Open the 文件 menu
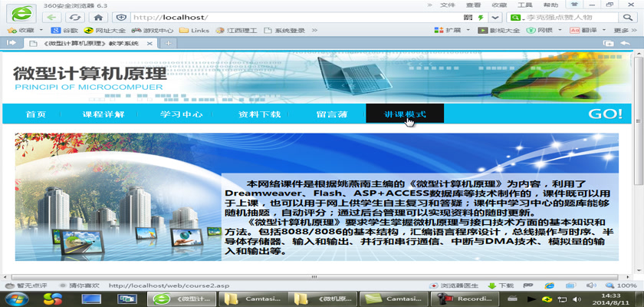Image resolution: width=644 pixels, height=307 pixels. 447,5
